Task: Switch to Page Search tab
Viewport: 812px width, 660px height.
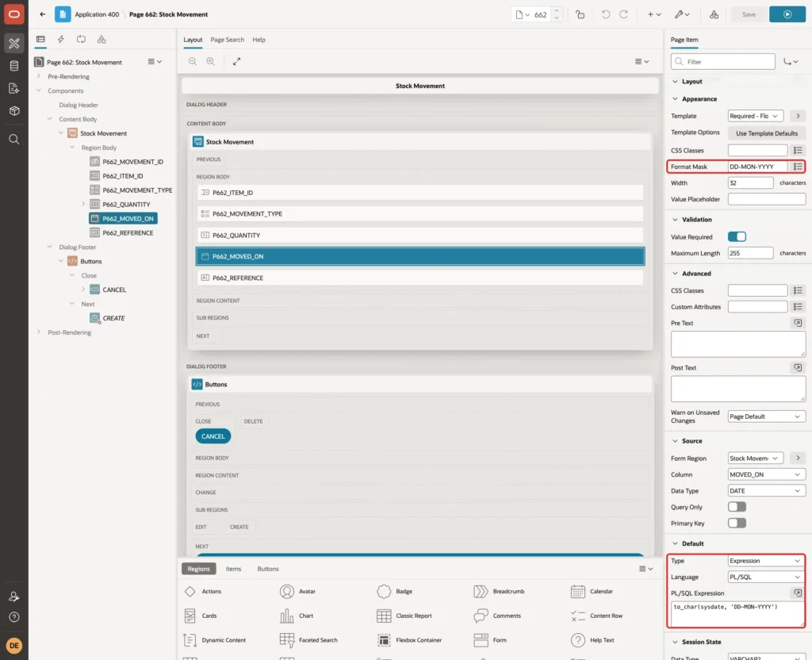Action: 227,40
